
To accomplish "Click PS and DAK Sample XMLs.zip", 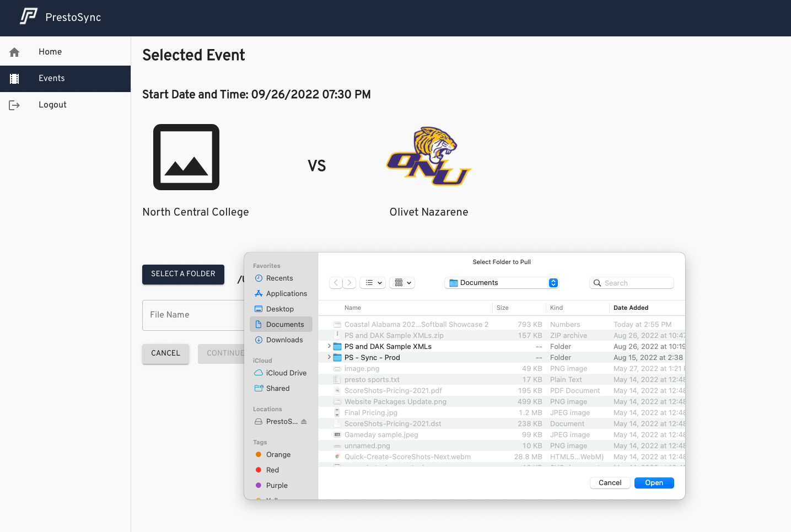I will [x=502, y=336].
